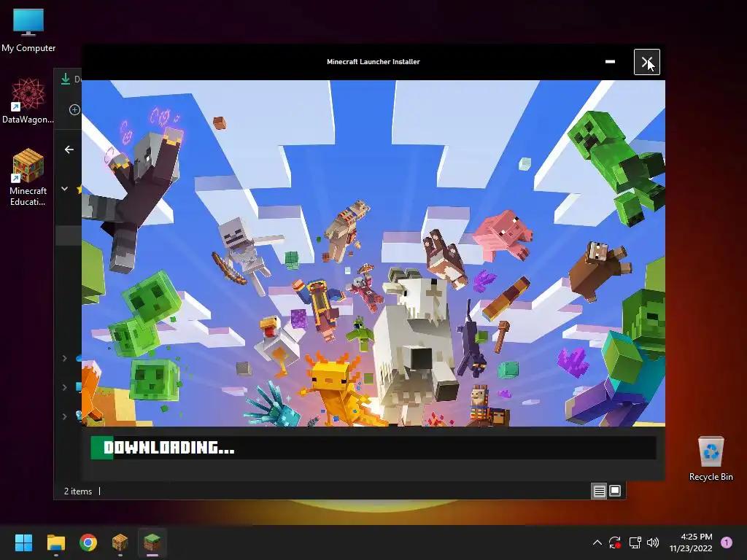
Task: Show hidden system tray icons
Action: point(597,542)
